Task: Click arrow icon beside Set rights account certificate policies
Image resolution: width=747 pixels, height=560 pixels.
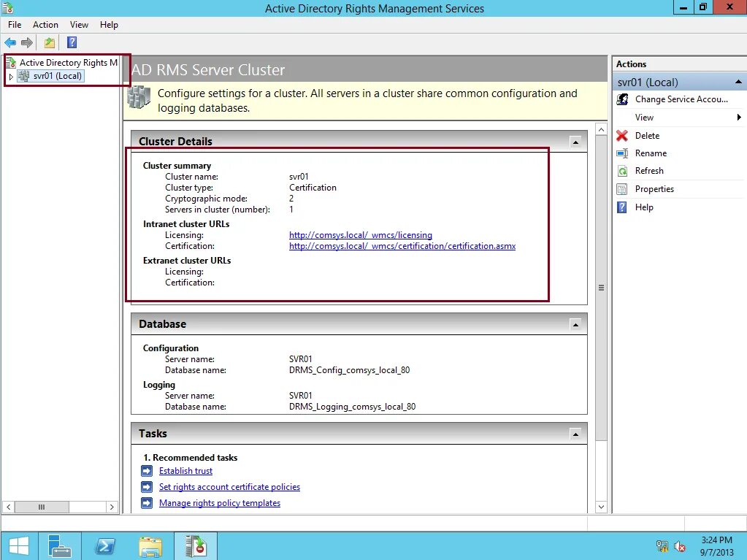Action: point(147,487)
